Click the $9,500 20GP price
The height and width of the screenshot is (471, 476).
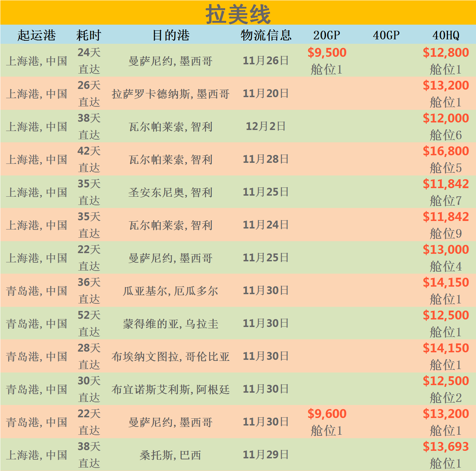(x=327, y=52)
